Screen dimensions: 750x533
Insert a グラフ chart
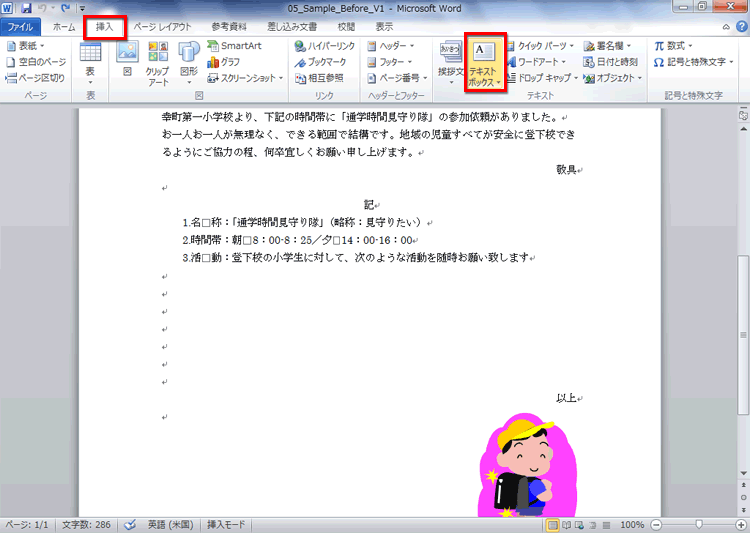(223, 62)
